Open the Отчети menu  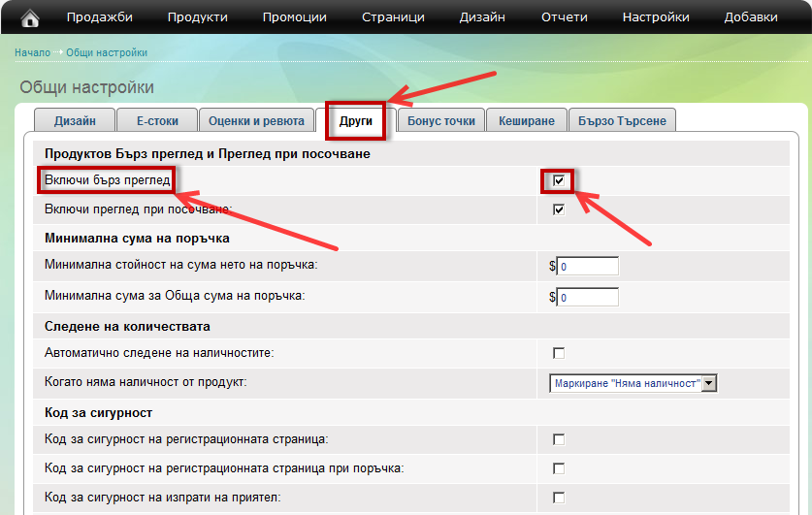(564, 17)
